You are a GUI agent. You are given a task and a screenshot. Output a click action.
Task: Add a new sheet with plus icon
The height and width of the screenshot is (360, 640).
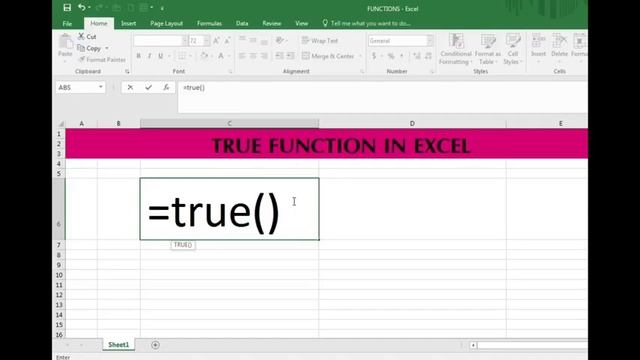point(155,345)
